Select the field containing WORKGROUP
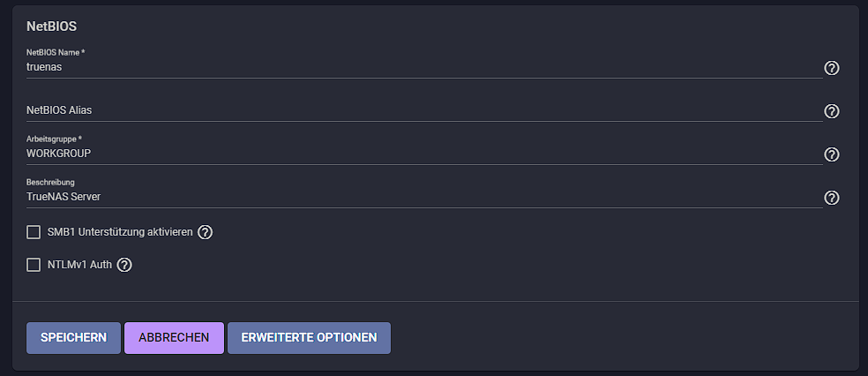Screen dimensions: 868x376 coord(423,154)
